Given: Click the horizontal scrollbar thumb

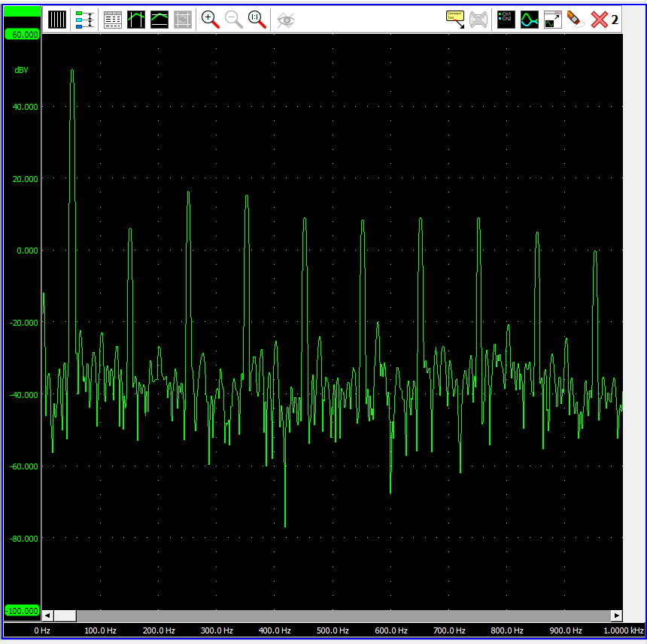Looking at the screenshot, I should tap(65, 615).
